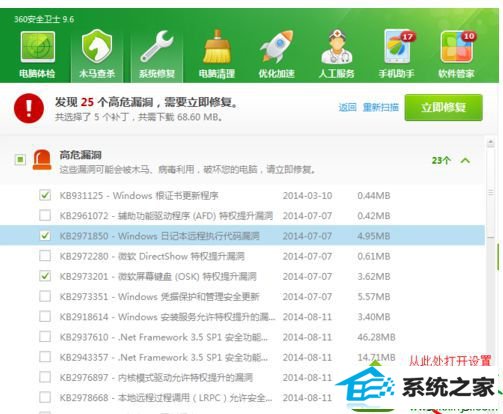
Task: Open 电脑清理 broom icon
Action: click(x=217, y=47)
